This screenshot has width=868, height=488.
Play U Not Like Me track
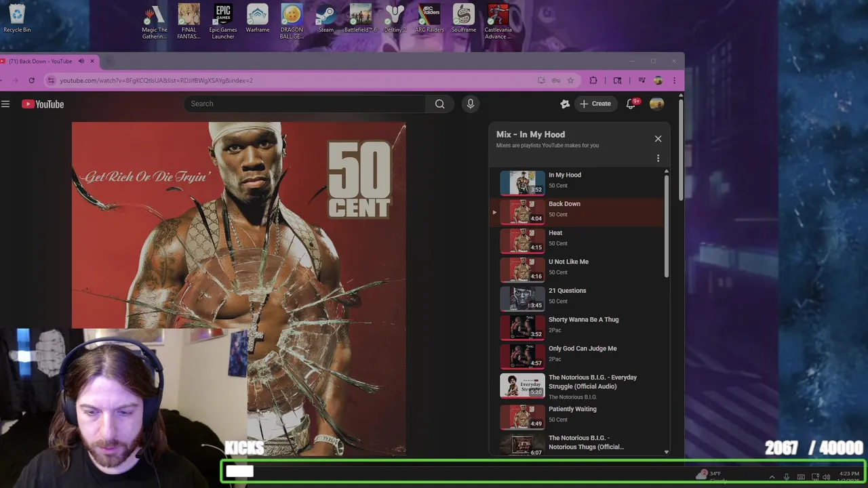pos(576,269)
